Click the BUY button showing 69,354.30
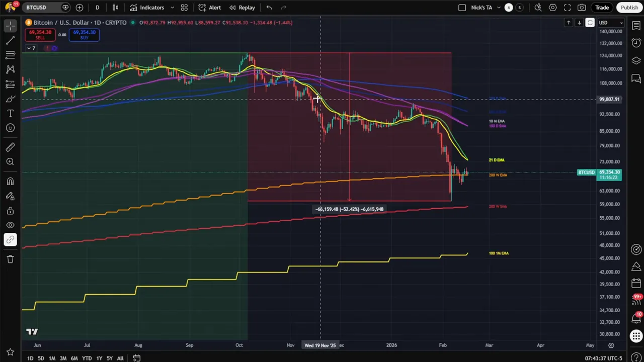 pos(84,34)
